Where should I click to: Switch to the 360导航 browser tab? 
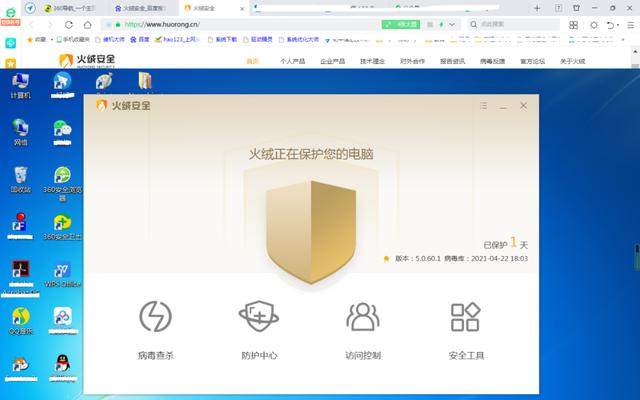tap(70, 8)
